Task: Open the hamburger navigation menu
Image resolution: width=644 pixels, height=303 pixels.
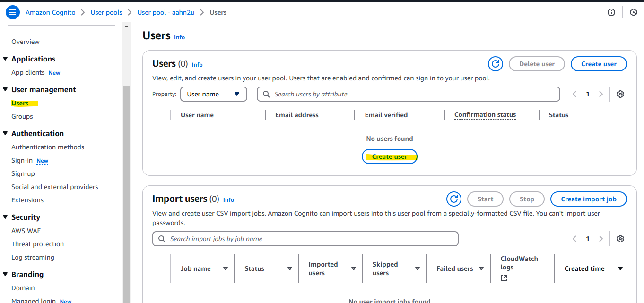Action: [13, 12]
